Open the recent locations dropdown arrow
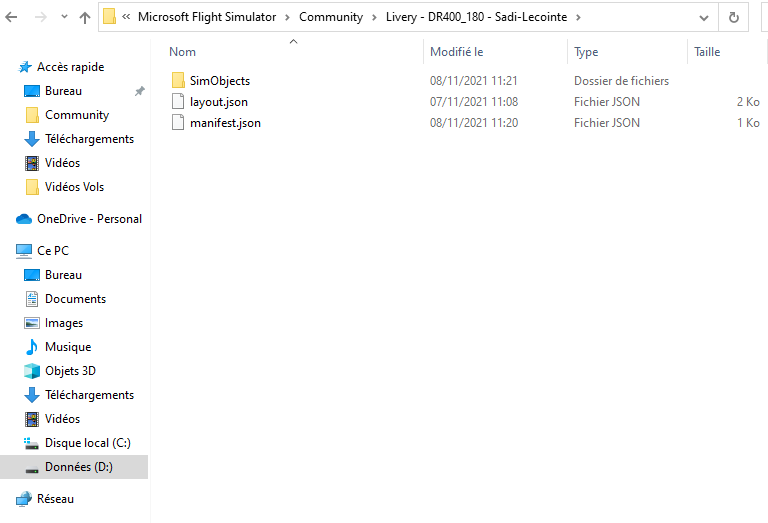 pos(64,17)
